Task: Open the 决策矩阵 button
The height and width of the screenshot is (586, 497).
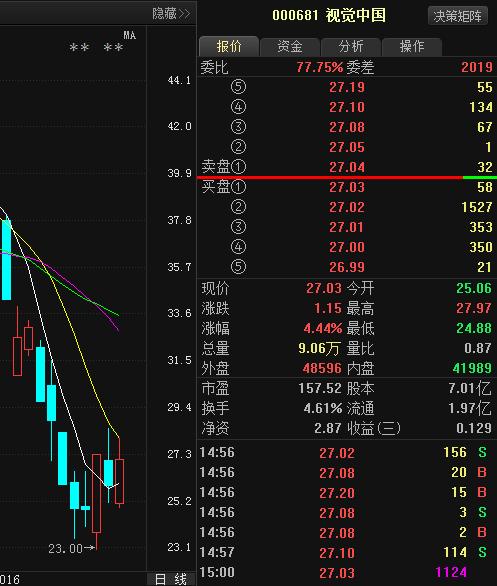Action: tap(458, 16)
